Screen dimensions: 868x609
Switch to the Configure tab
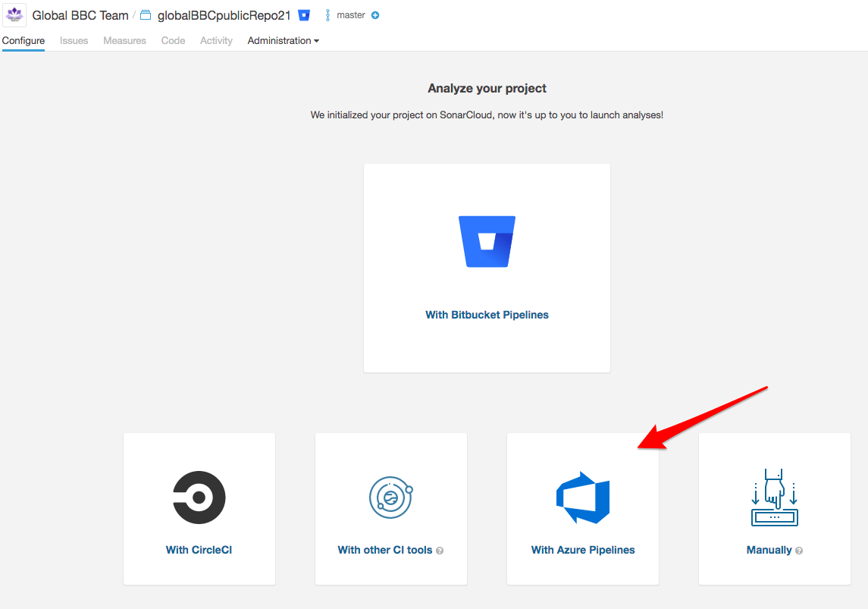24,41
